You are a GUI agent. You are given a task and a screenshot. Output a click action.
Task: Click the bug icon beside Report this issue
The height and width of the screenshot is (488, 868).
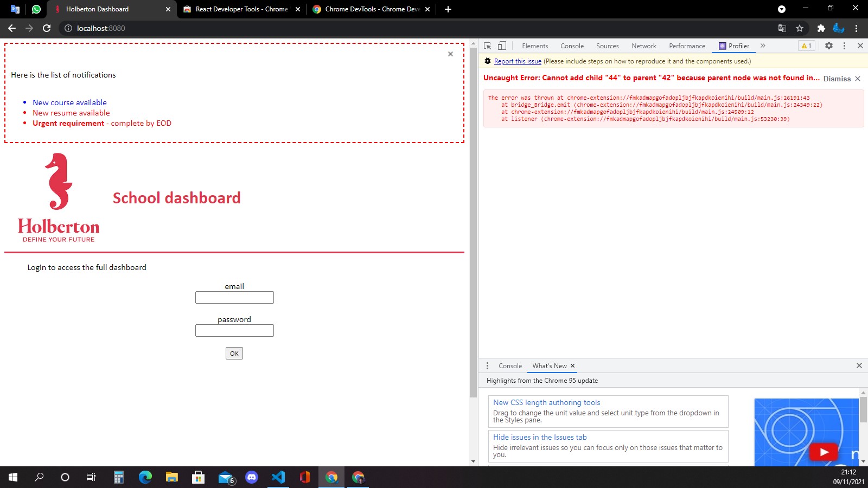(487, 61)
